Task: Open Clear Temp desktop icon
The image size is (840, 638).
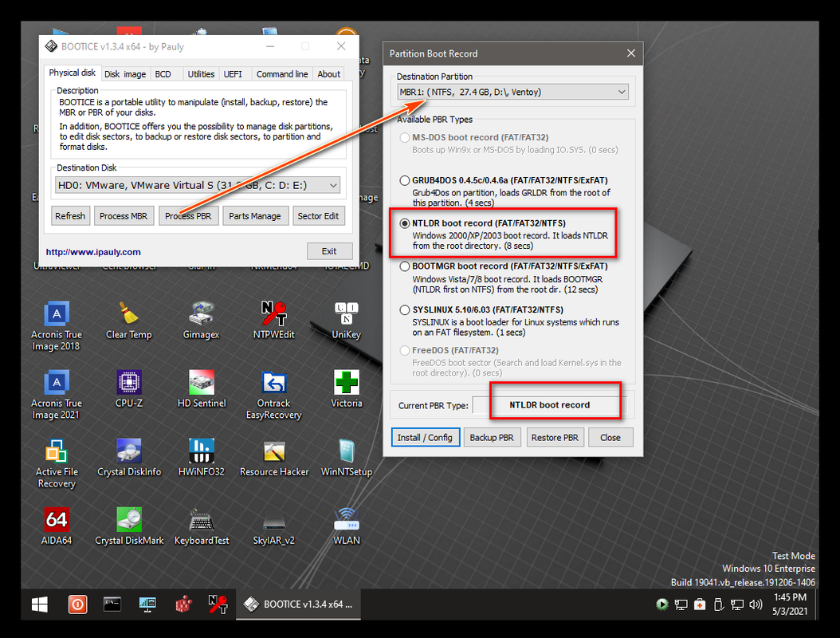Action: point(128,321)
